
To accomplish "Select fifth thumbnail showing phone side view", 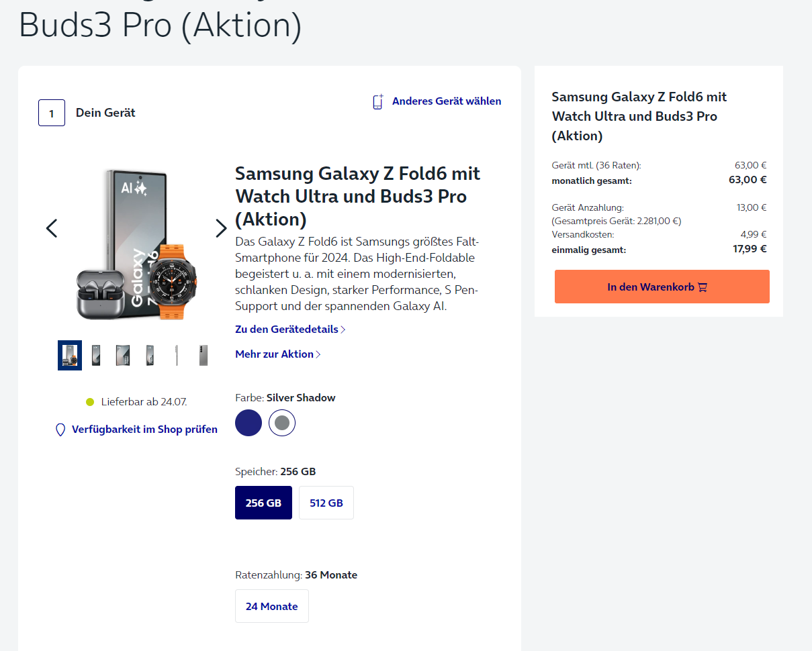I will [177, 355].
